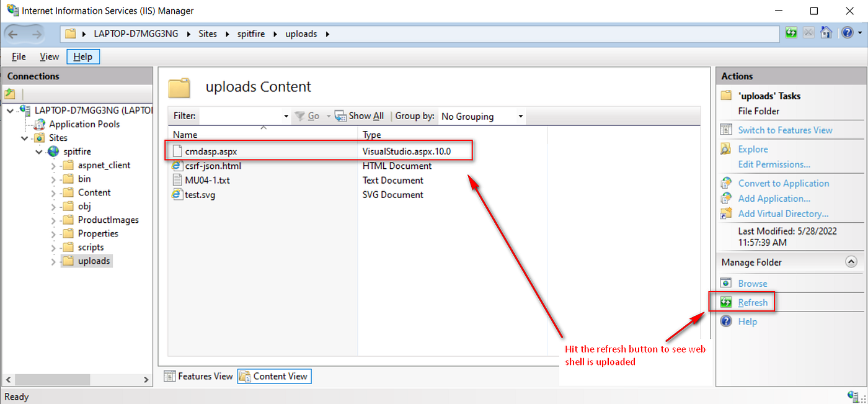Click the Filter text input field

[241, 116]
